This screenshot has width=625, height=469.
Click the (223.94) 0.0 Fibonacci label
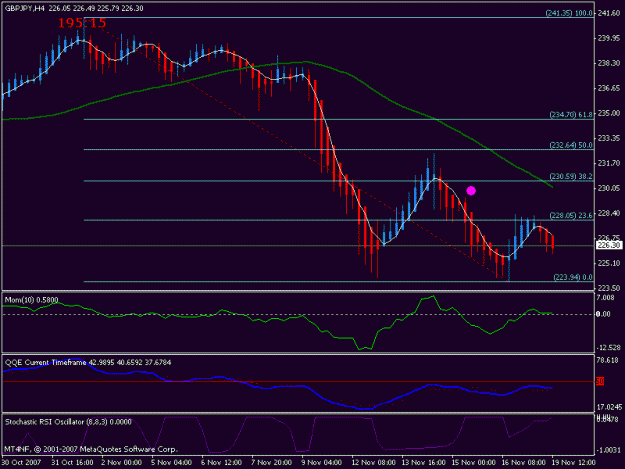click(x=573, y=277)
